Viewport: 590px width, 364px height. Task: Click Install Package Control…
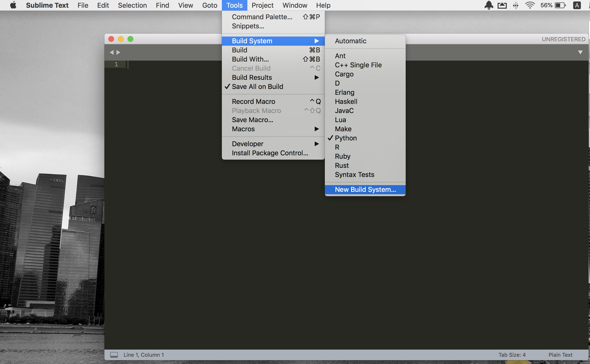point(273,153)
